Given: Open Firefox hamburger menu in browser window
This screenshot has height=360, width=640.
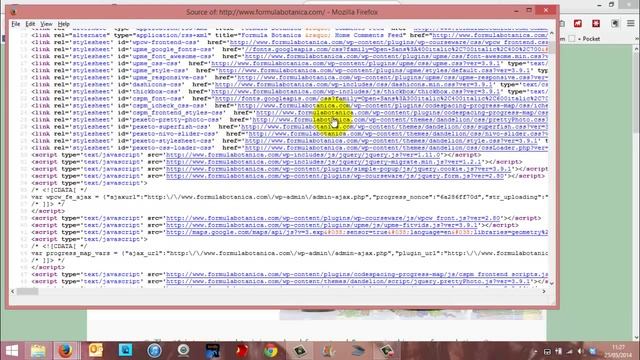Looking at the screenshot, I should 631,24.
